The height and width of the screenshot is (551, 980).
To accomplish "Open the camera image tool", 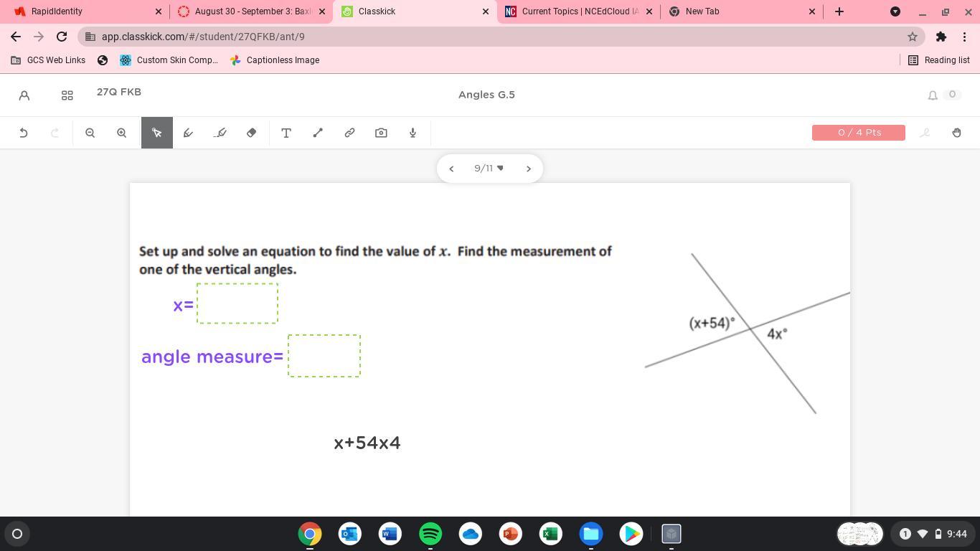I will (x=381, y=133).
